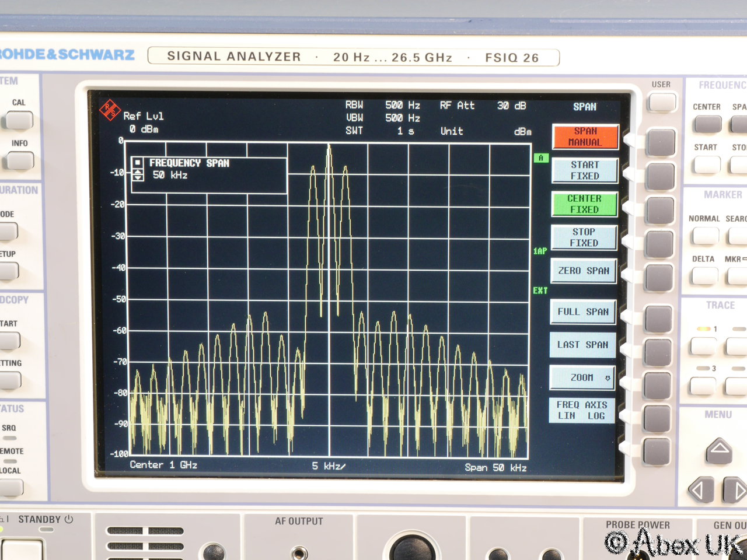747x560 pixels.
Task: Select the START FIXED softkey
Action: [584, 170]
